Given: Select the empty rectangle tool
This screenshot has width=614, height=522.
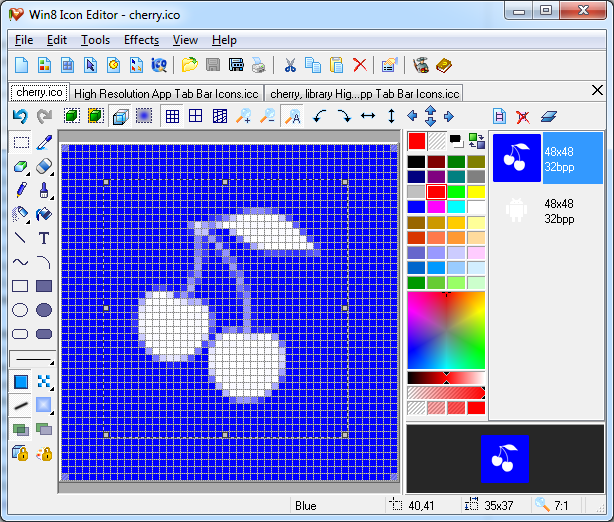Looking at the screenshot, I should [x=20, y=286].
